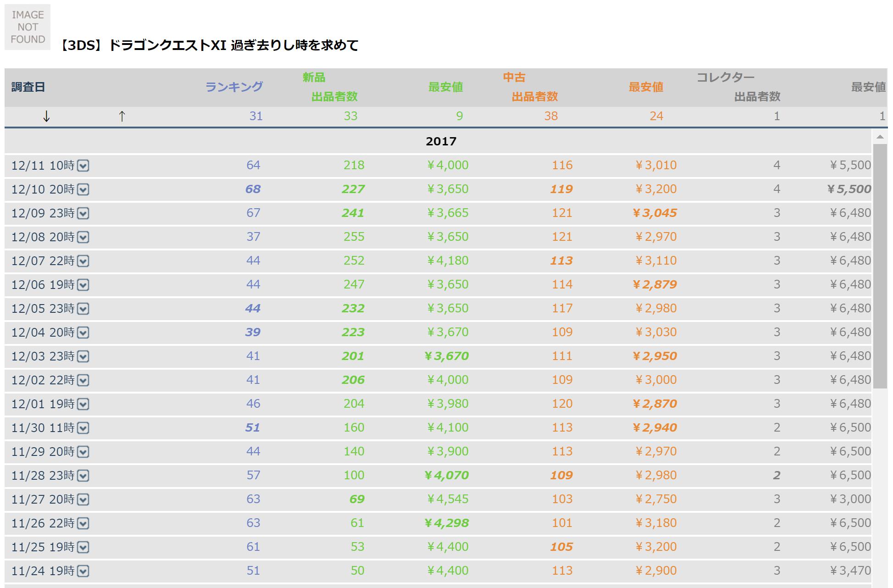The image size is (893, 588).
Task: Click the ランキング column header
Action: 234,87
